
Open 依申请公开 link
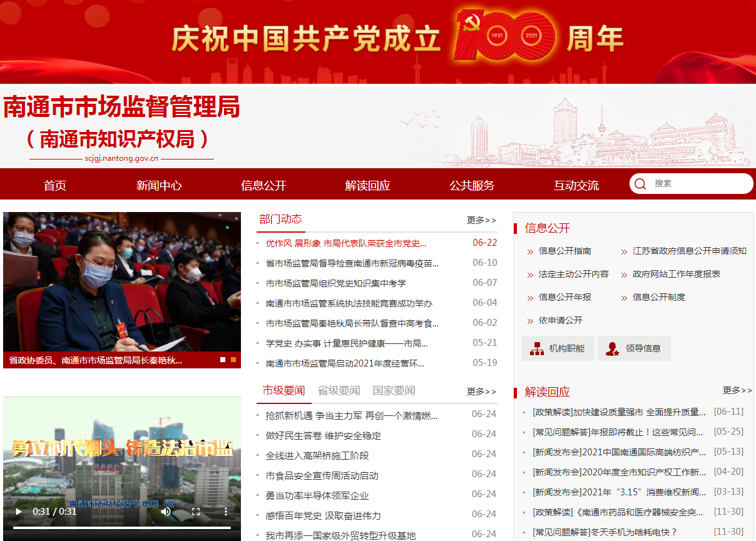[x=560, y=320]
